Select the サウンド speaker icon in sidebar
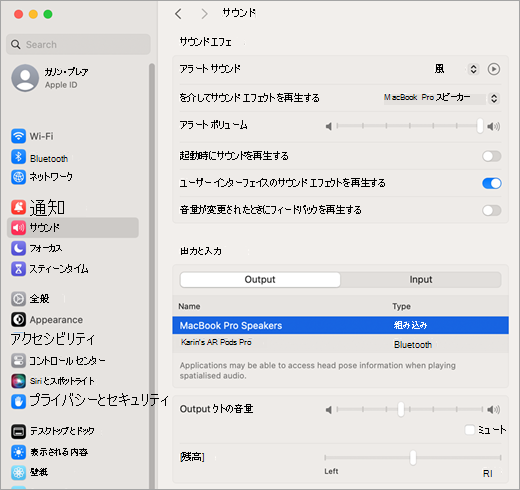 (18, 228)
